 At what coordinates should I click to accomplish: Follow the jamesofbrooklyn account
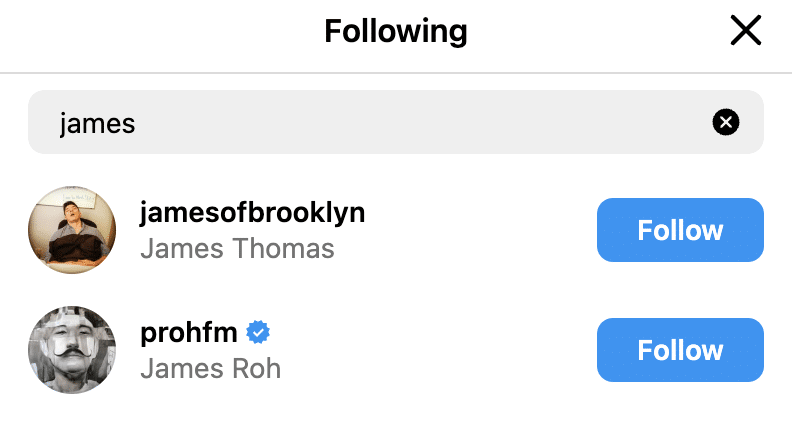680,230
